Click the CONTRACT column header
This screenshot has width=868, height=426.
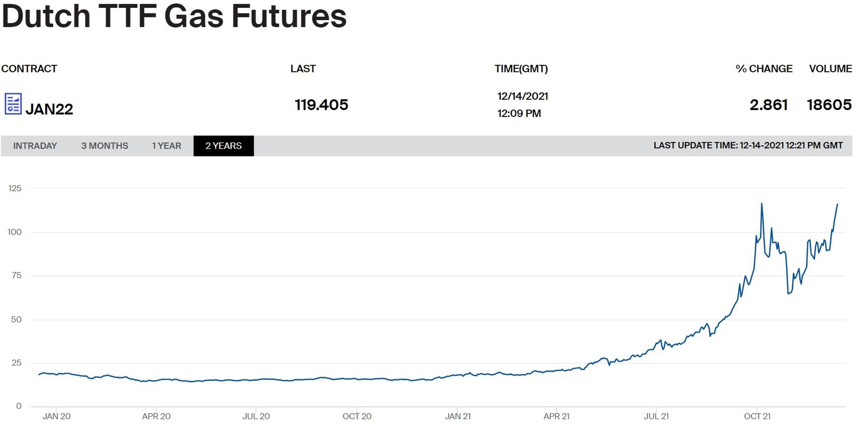coord(29,69)
